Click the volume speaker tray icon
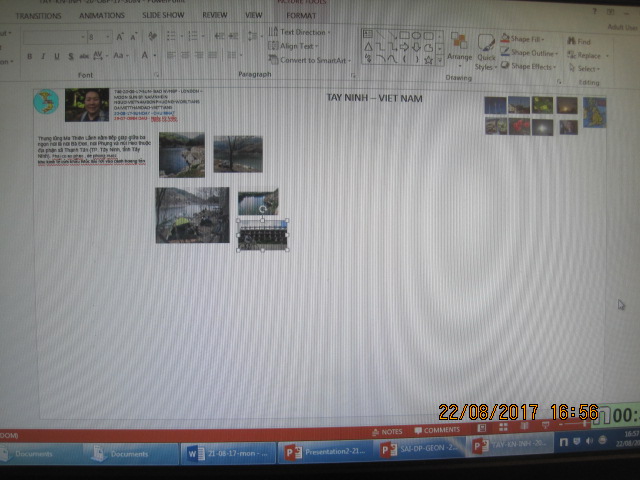640x480 pixels. pyautogui.click(x=589, y=441)
